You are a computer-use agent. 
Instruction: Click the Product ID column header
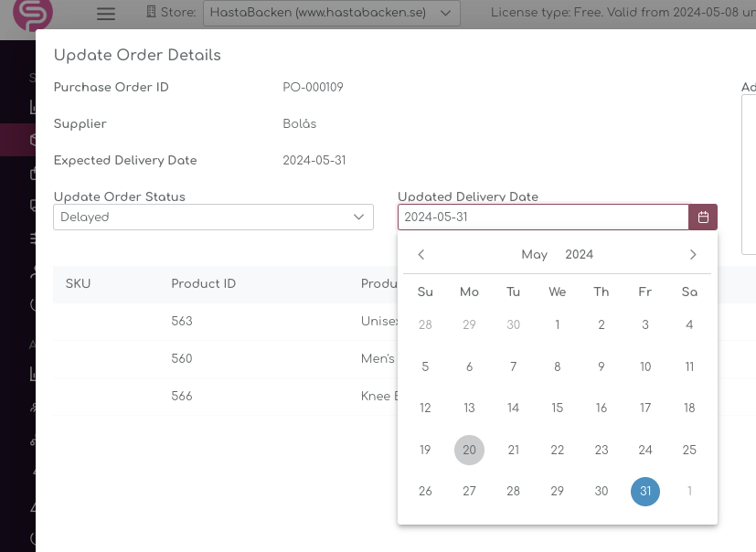coord(204,283)
